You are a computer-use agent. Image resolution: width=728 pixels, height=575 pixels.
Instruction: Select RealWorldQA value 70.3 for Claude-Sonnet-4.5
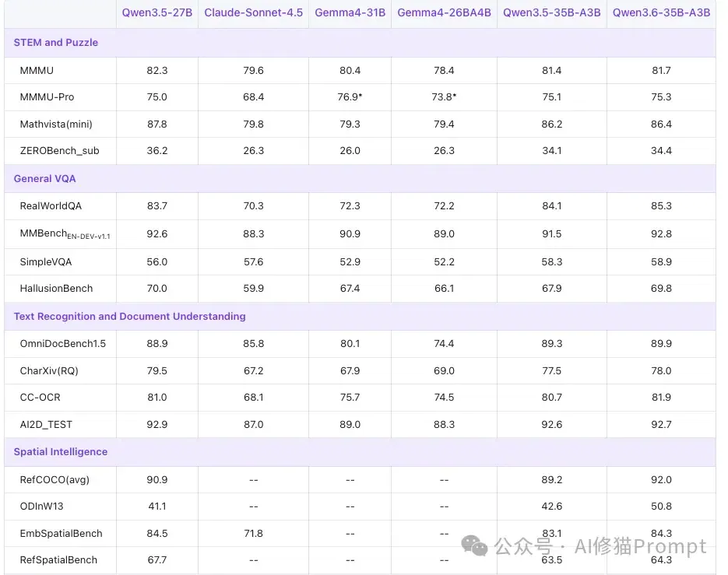tap(254, 206)
